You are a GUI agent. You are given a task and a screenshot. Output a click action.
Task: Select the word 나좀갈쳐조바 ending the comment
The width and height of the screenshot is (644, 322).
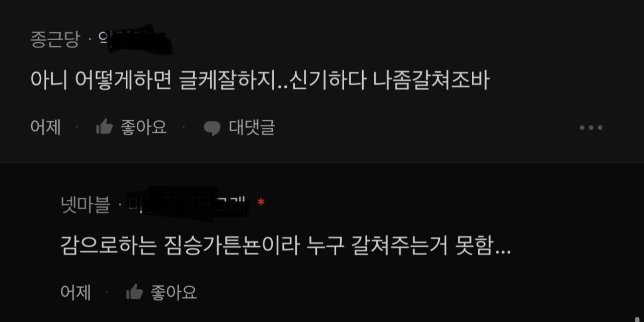431,80
